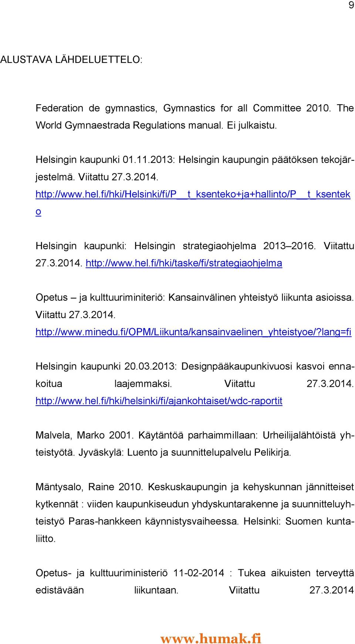Image resolution: width=355 pixels, height=644 pixels.
Task: Open the minedu.fi kansainvaelinen yhteistyoe link
Action: pos(193,332)
